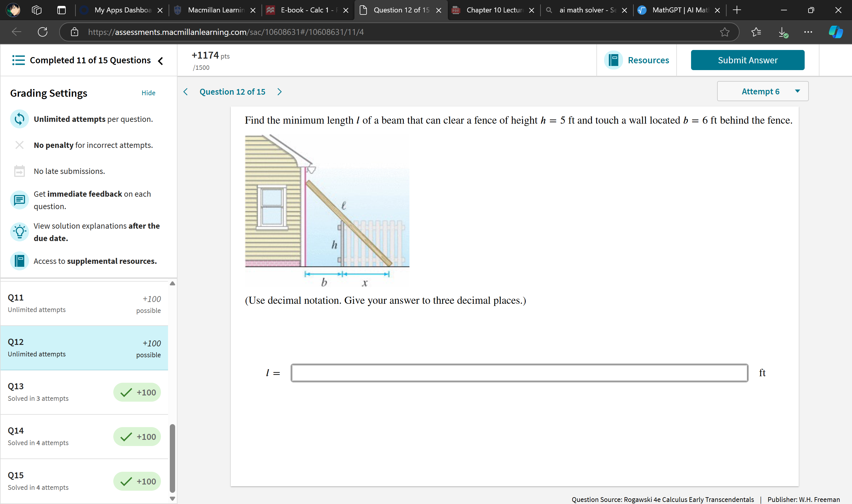Go to the next question arrow
Image resolution: width=852 pixels, height=504 pixels.
[280, 92]
